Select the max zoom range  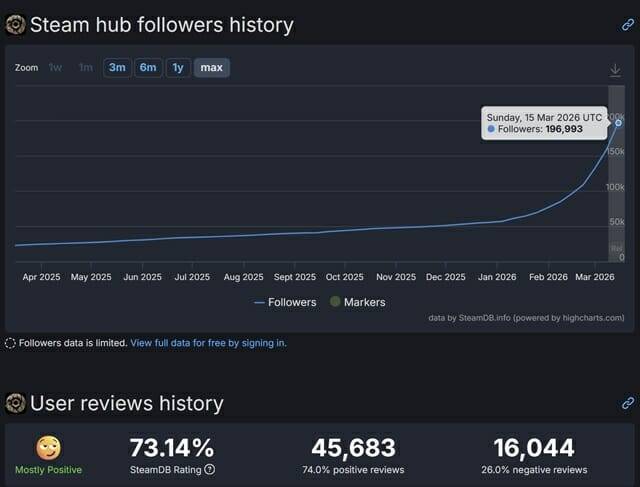click(211, 67)
